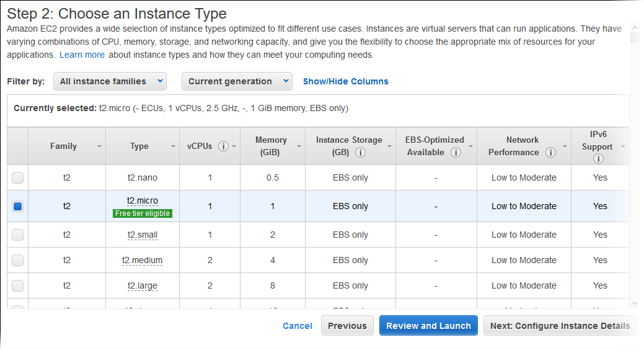Open the Family column sort arrow
The width and height of the screenshot is (644, 350).
click(99, 147)
